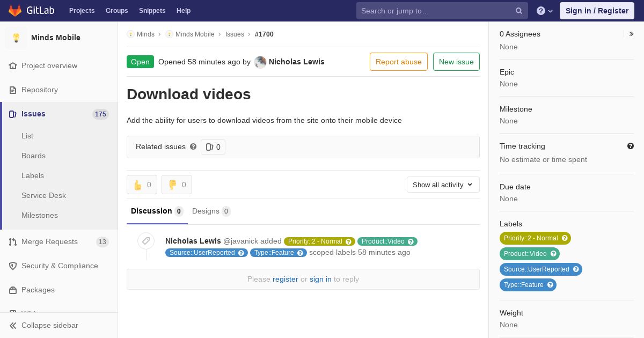Click the Related issues help icon

tap(193, 146)
